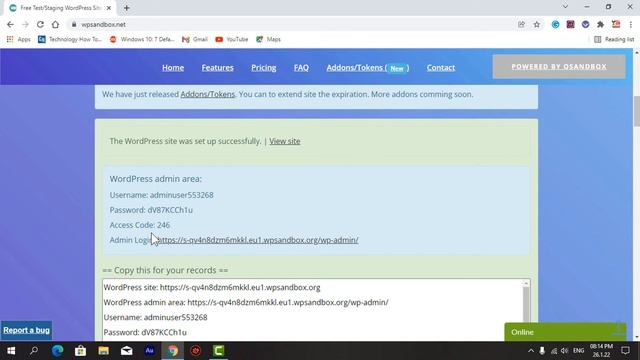This screenshot has width=640, height=360.
Task: Open the Addons/Tokens New menu item
Action: 367,68
